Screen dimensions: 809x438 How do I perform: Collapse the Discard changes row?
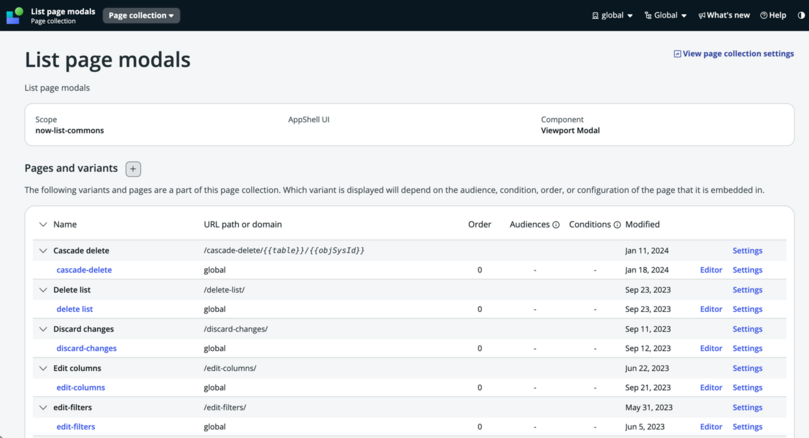pos(43,329)
